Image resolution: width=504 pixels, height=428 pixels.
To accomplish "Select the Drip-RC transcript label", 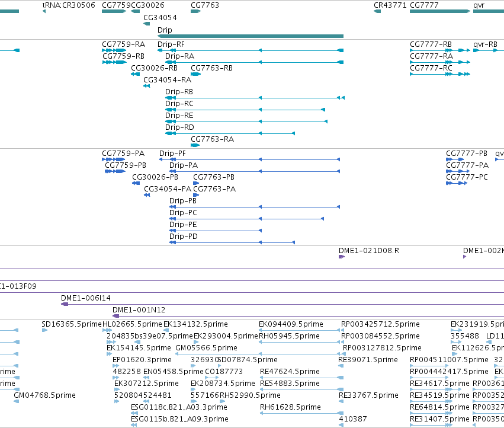I will point(179,104).
